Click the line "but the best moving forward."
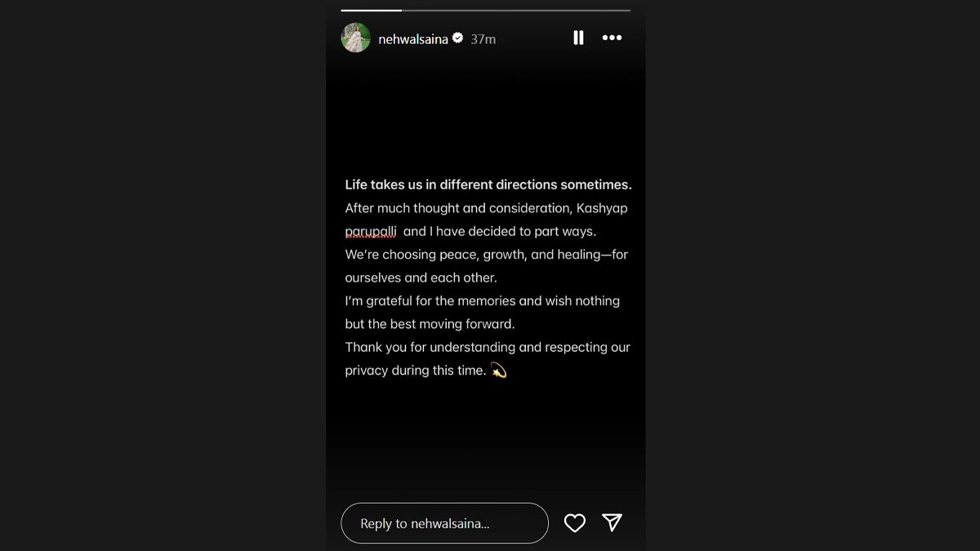Screen dimensions: 980x551 [x=430, y=324]
